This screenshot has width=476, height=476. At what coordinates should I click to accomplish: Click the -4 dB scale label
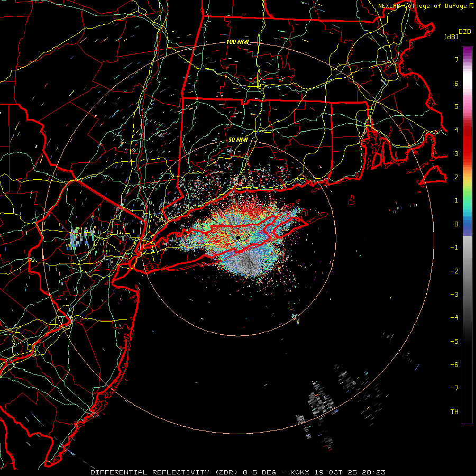click(x=454, y=318)
